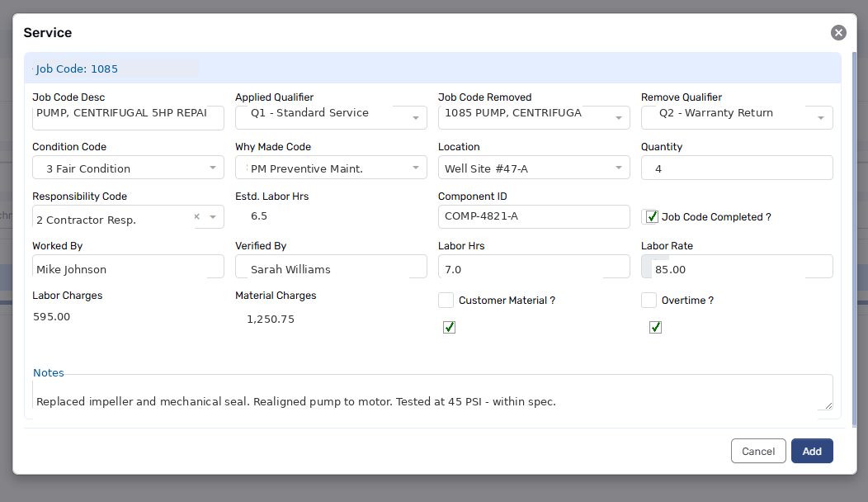Image resolution: width=868 pixels, height=502 pixels.
Task: Uncheck the Job Code Completed checkbox
Action: tap(651, 216)
